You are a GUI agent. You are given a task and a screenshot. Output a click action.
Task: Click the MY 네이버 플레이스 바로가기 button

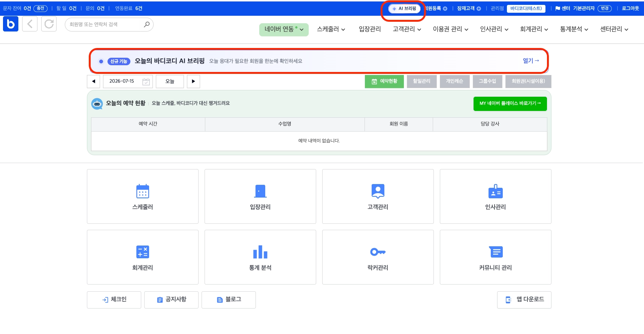[510, 104]
